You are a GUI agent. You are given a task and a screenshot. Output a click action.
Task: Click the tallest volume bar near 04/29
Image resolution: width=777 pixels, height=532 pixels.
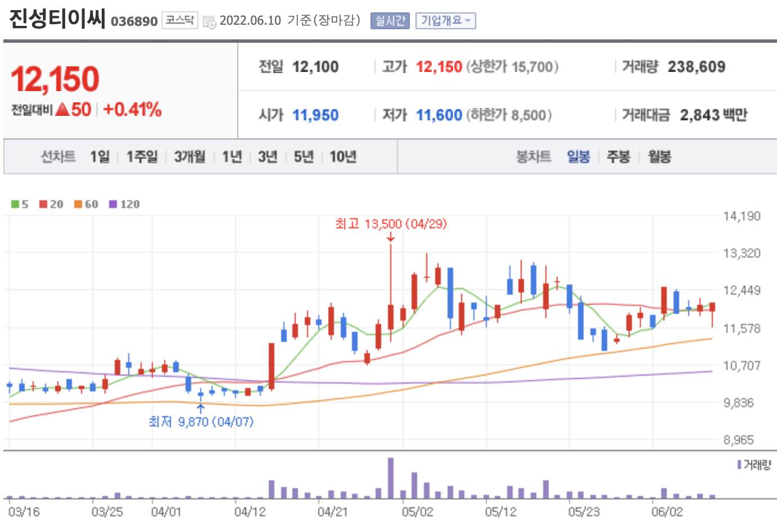(x=391, y=478)
